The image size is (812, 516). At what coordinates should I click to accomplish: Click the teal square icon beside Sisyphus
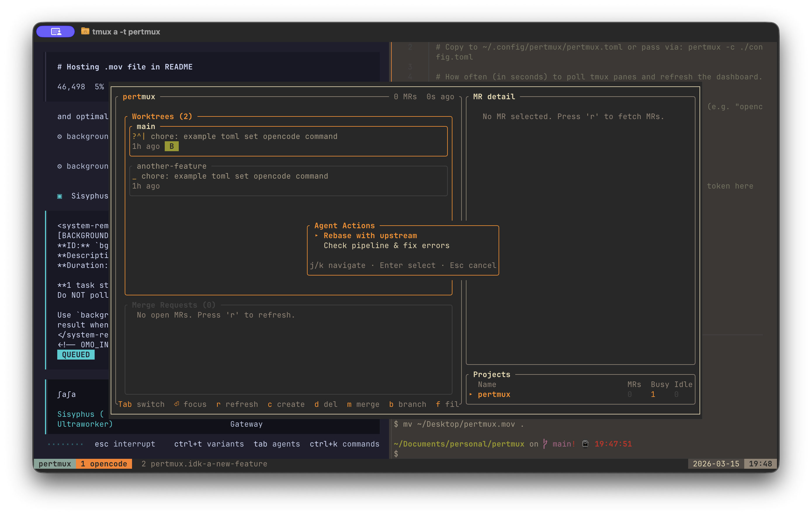click(60, 196)
